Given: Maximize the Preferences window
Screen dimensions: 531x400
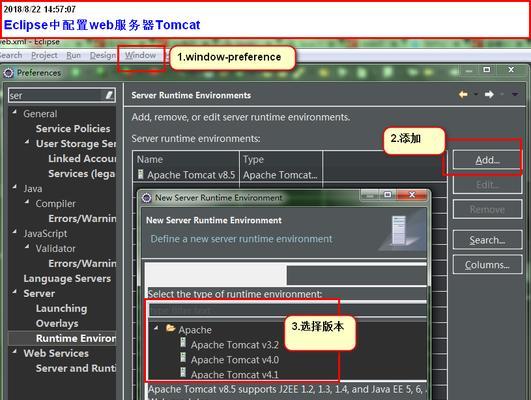Looking at the screenshot, I should pos(487,70).
